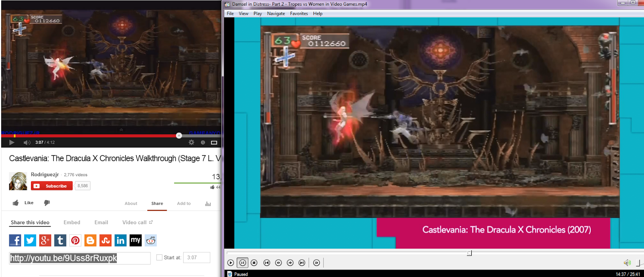Click the media player seek bar handle
This screenshot has width=644, height=277.
point(469,253)
